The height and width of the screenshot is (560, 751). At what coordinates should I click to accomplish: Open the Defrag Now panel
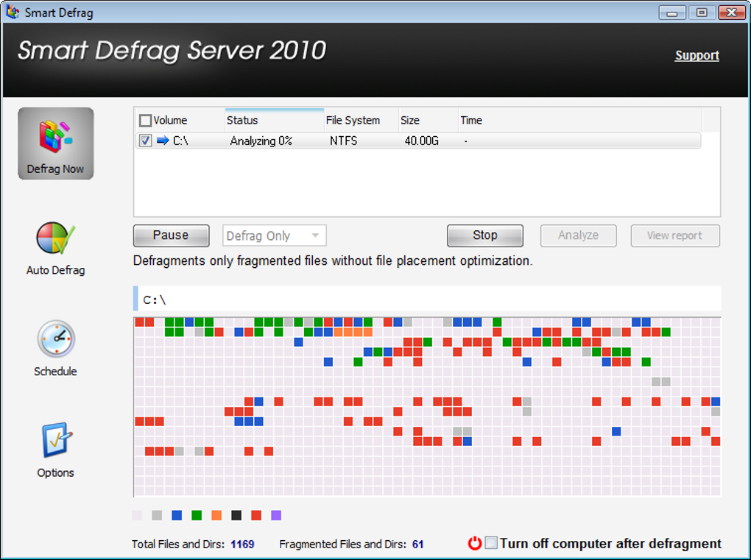click(55, 143)
